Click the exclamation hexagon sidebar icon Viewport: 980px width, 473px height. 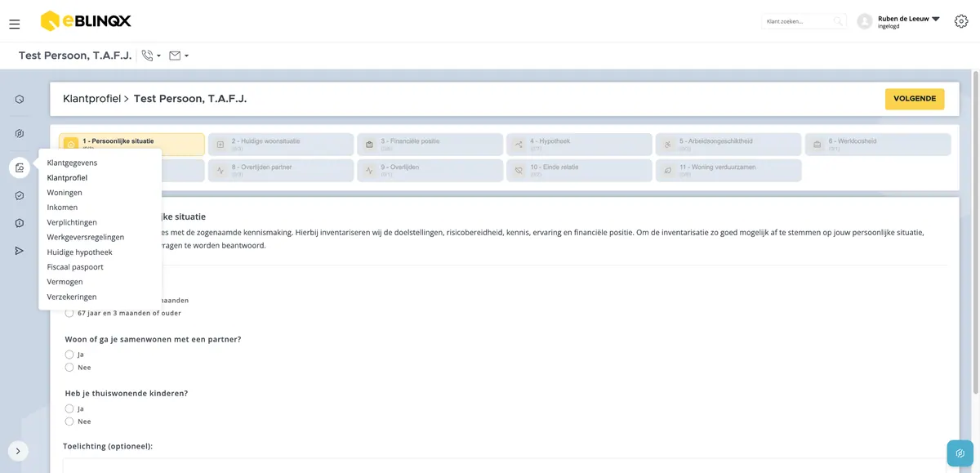[x=20, y=223]
